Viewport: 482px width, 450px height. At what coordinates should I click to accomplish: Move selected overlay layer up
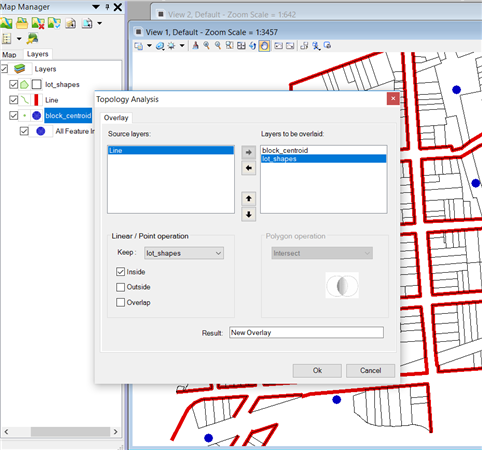248,199
